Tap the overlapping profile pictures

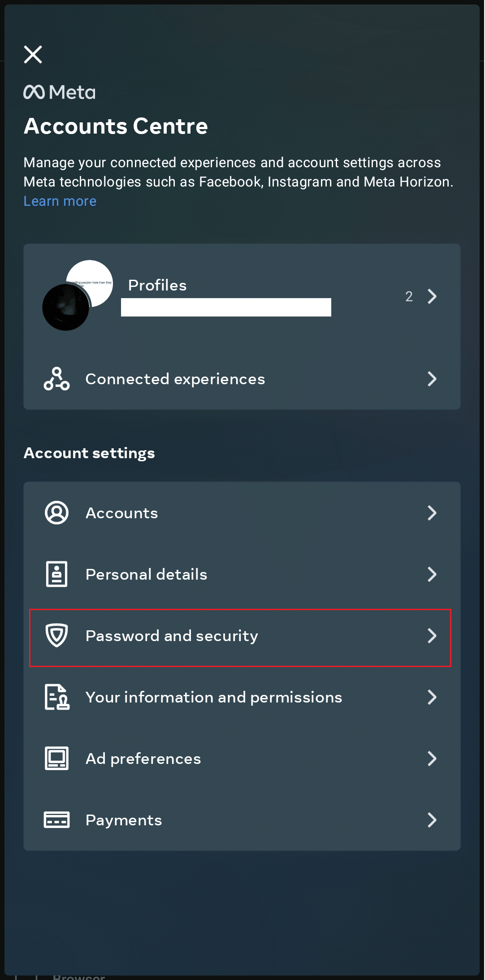[78, 295]
